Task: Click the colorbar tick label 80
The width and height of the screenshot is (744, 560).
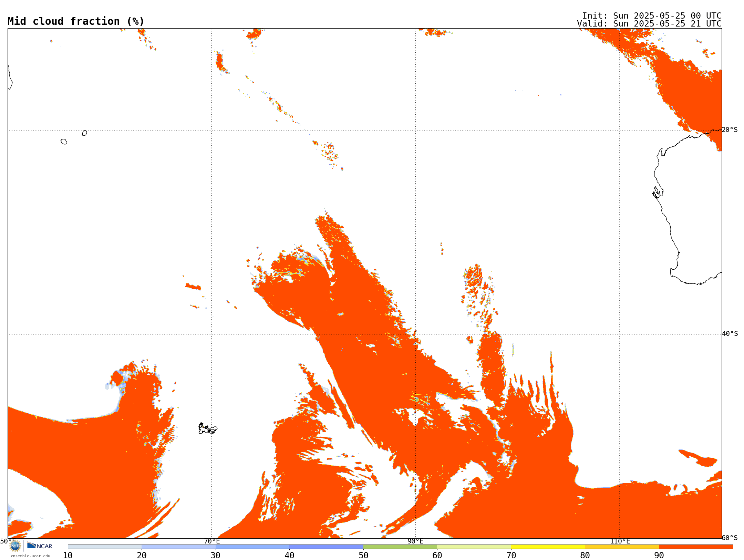Action: point(585,556)
